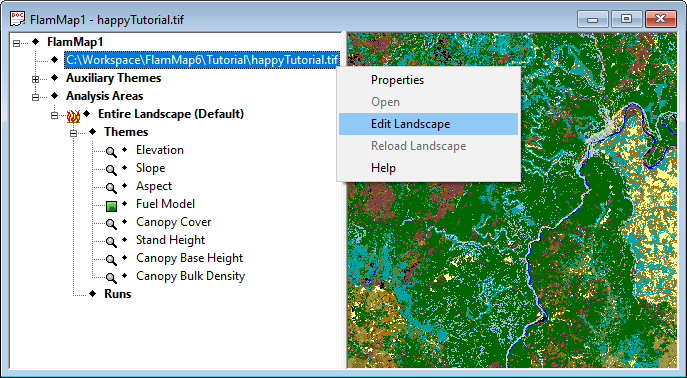
Task: Select the Analysis Areas tree item
Action: tap(104, 96)
